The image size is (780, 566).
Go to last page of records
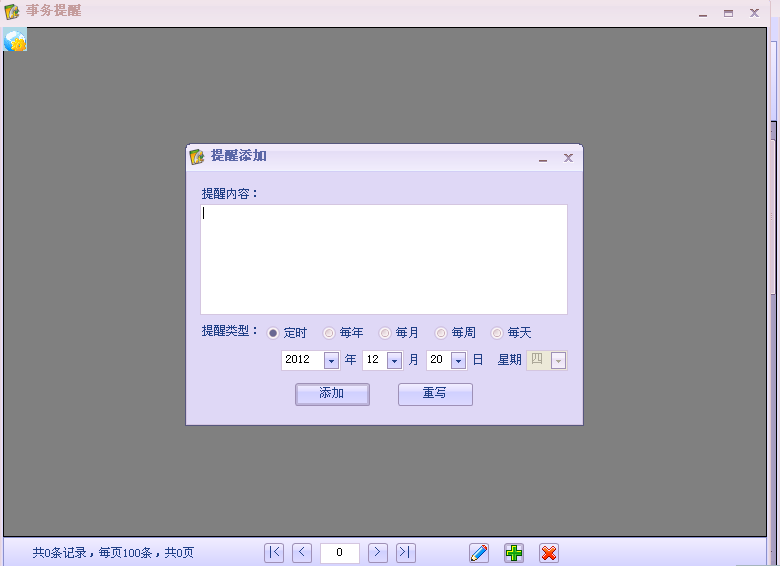[x=405, y=553]
